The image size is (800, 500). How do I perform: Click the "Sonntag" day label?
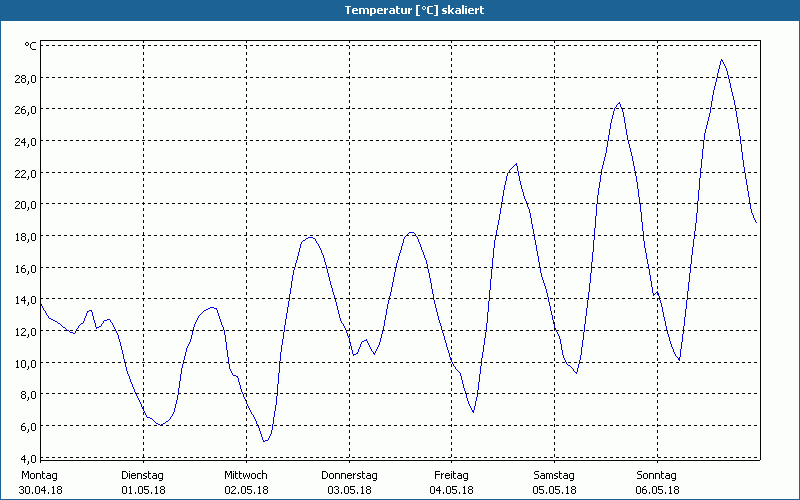[657, 475]
